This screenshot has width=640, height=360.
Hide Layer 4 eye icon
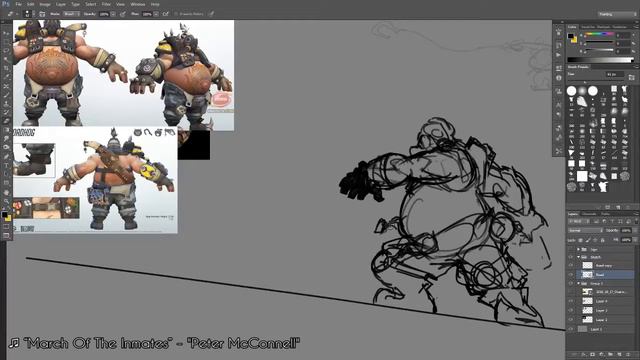tap(571, 301)
